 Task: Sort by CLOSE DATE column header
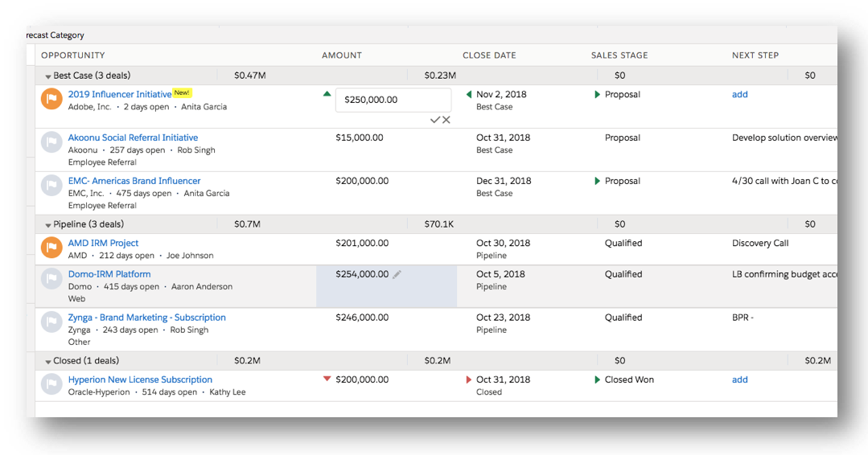click(x=489, y=55)
